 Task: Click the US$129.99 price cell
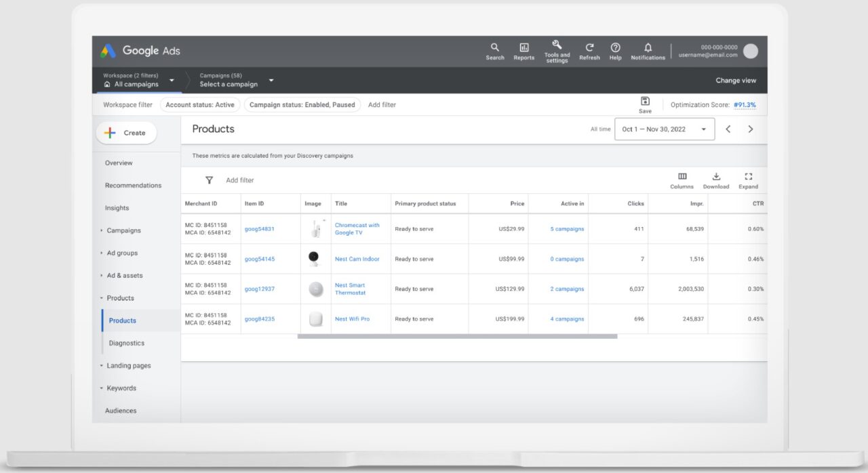coord(510,289)
